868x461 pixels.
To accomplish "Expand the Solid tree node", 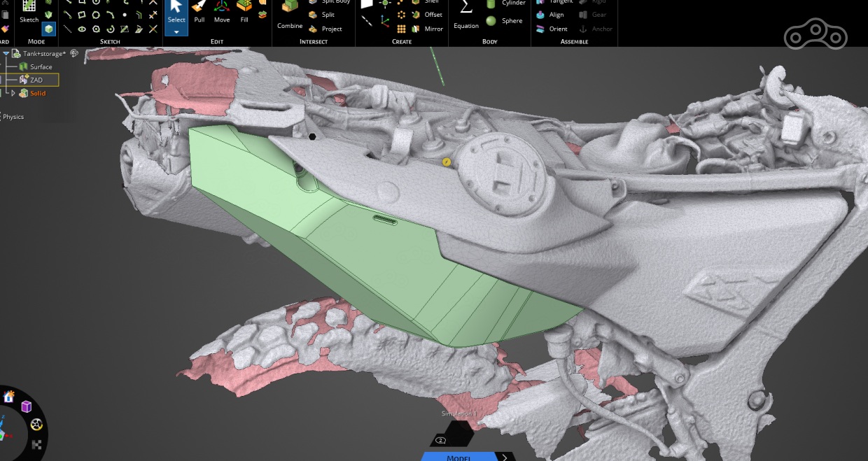I will [13, 93].
